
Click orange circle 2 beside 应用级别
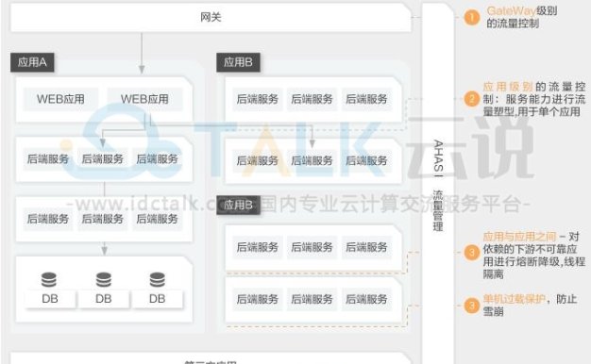(x=471, y=99)
